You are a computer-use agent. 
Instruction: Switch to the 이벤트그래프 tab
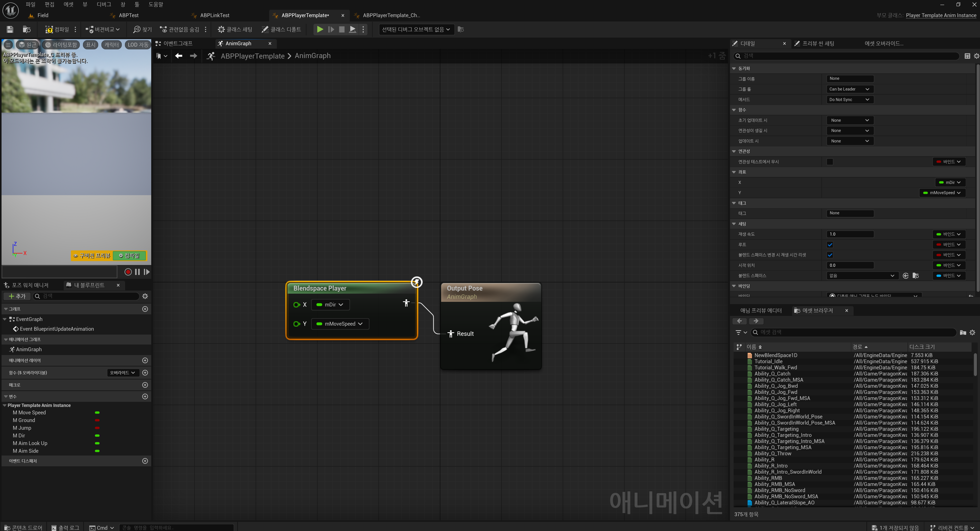point(178,44)
